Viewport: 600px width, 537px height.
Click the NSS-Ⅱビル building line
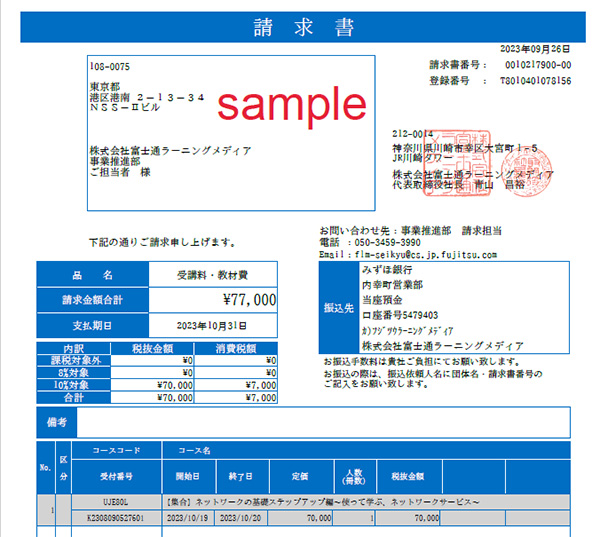(x=125, y=107)
